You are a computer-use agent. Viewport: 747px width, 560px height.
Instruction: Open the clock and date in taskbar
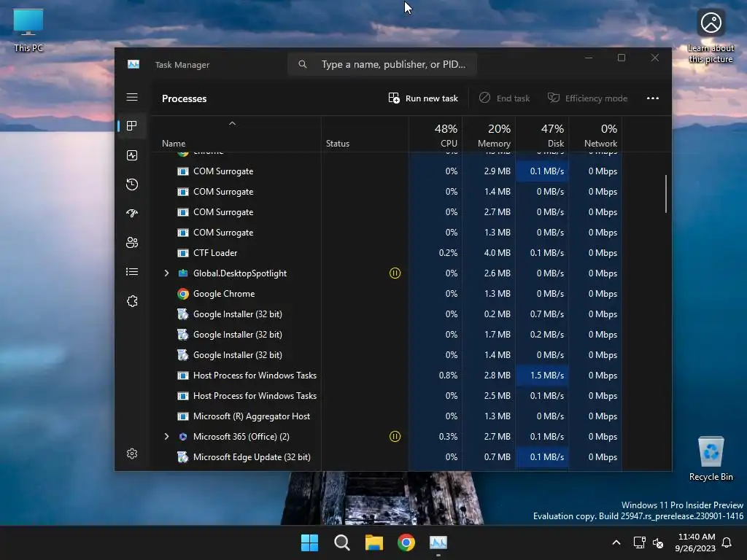[696, 542]
